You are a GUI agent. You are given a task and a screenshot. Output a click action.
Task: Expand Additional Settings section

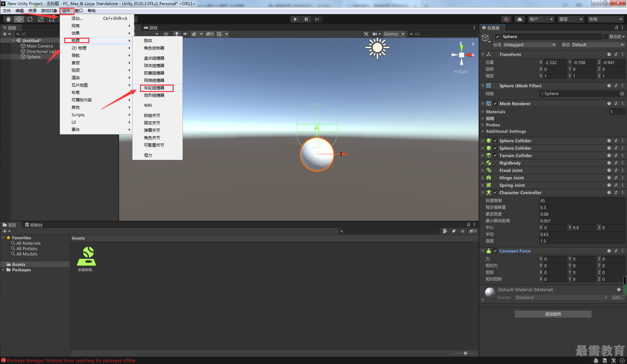coord(483,131)
